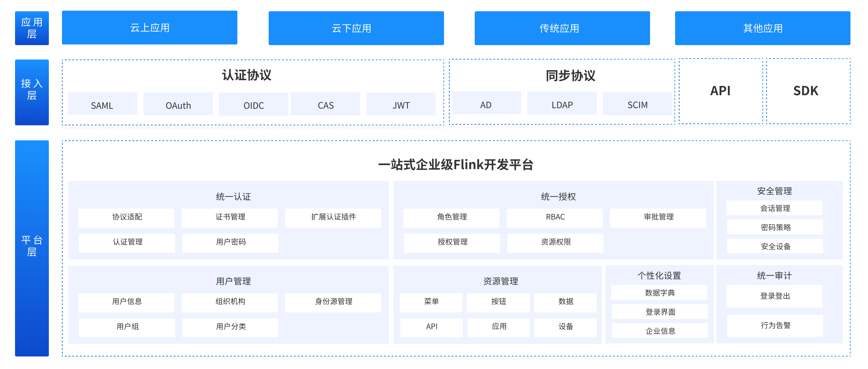Viewport: 868px width, 369px height.
Task: Click 角色管理 under 统一授权
Action: (x=451, y=218)
